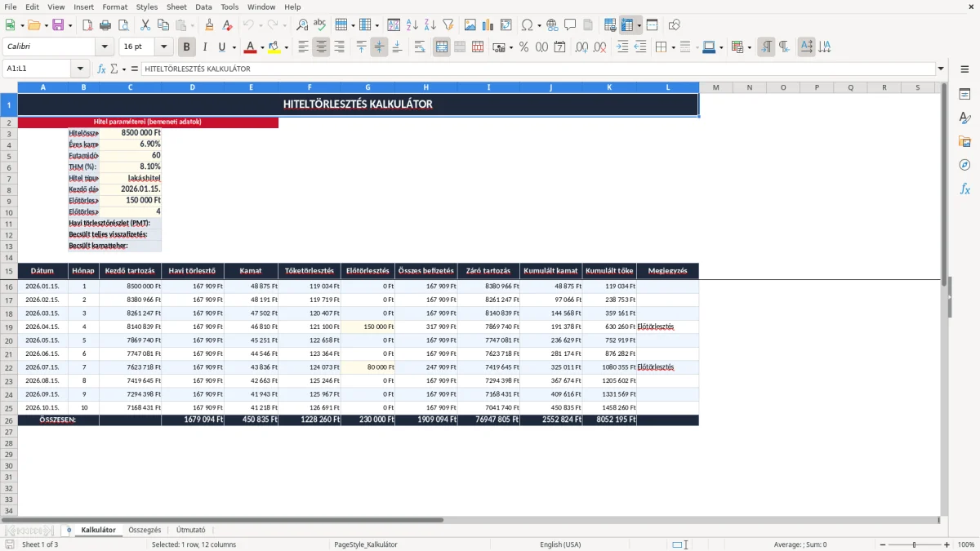
Task: Insert an image via toolbar icon
Action: point(470,25)
